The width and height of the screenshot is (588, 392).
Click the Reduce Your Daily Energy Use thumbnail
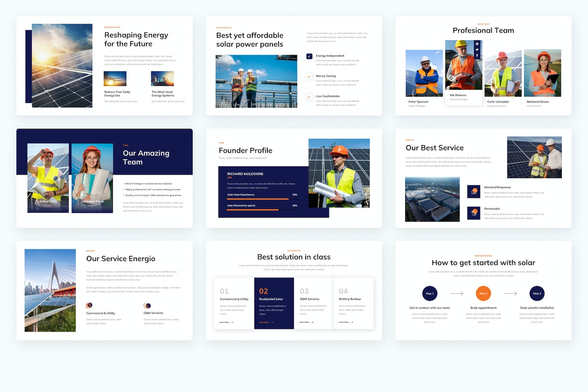click(115, 79)
